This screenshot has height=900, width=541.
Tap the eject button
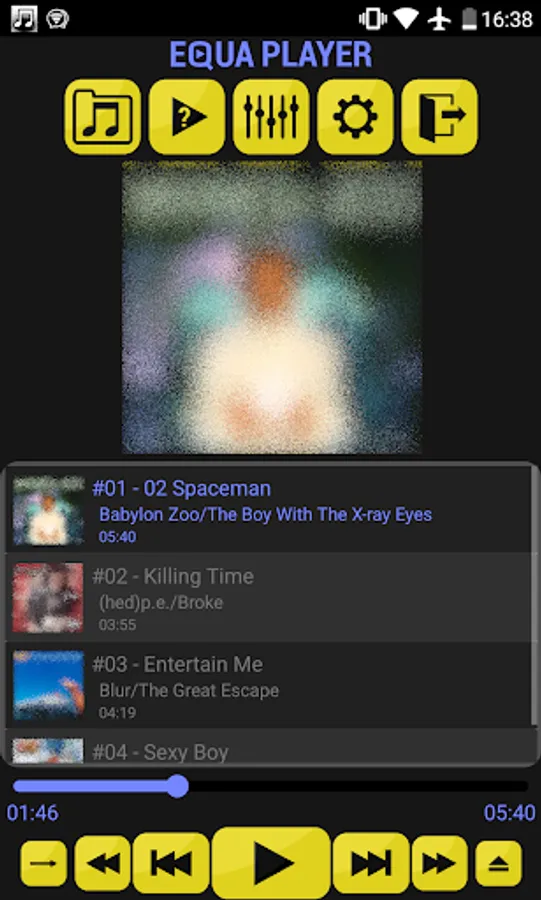(499, 864)
